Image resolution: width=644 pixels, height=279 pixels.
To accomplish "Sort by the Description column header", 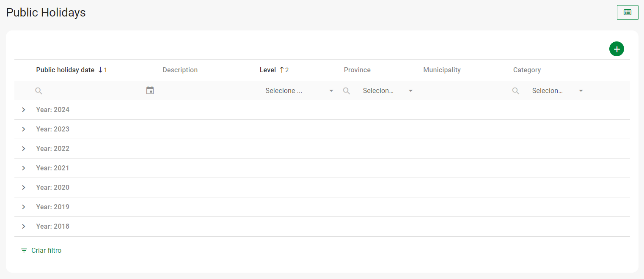I will click(x=180, y=70).
